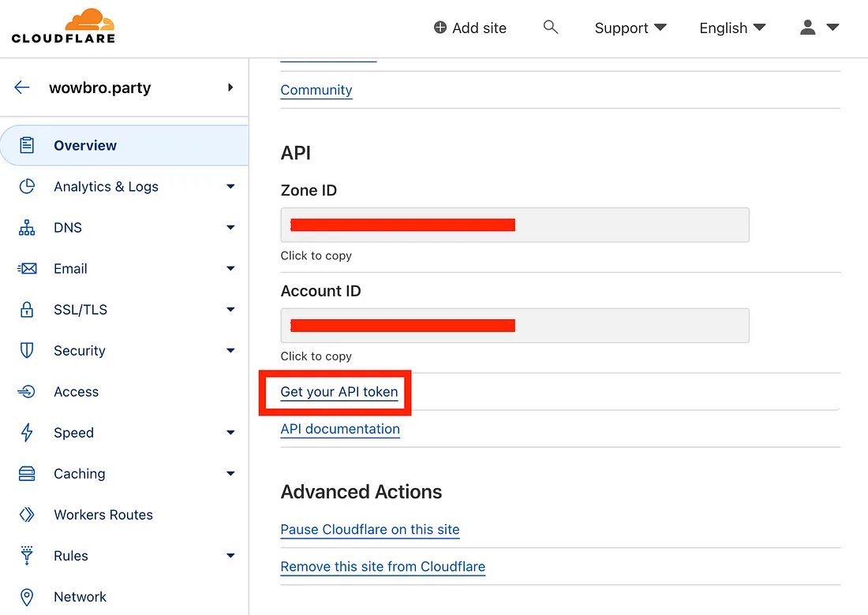
Task: Click the Advanced Actions heading
Action: click(x=361, y=492)
